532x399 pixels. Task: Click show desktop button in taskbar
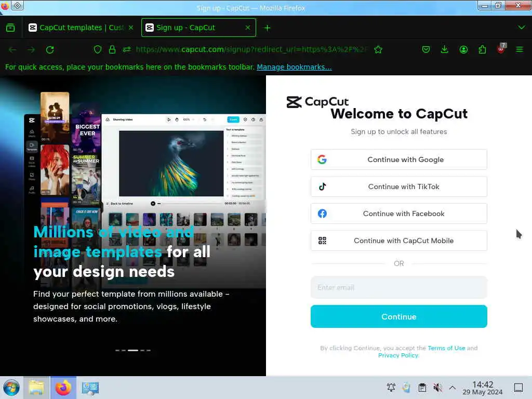click(x=518, y=388)
